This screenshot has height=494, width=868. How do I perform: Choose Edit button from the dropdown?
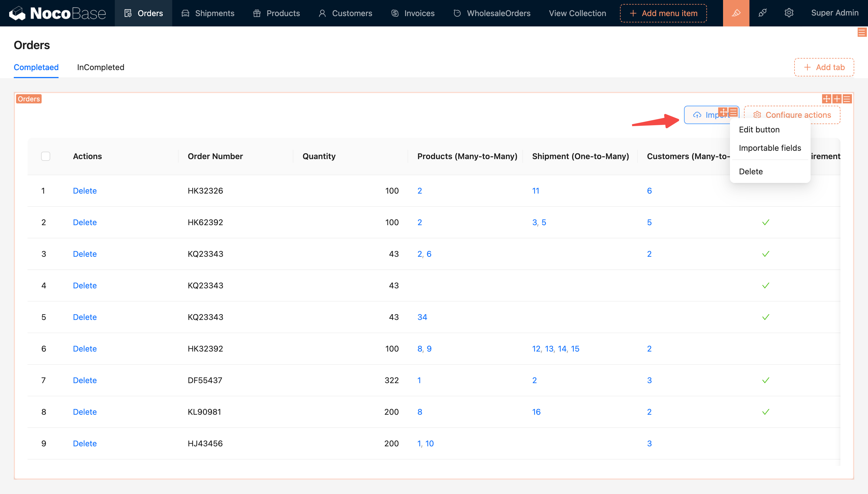pos(759,130)
